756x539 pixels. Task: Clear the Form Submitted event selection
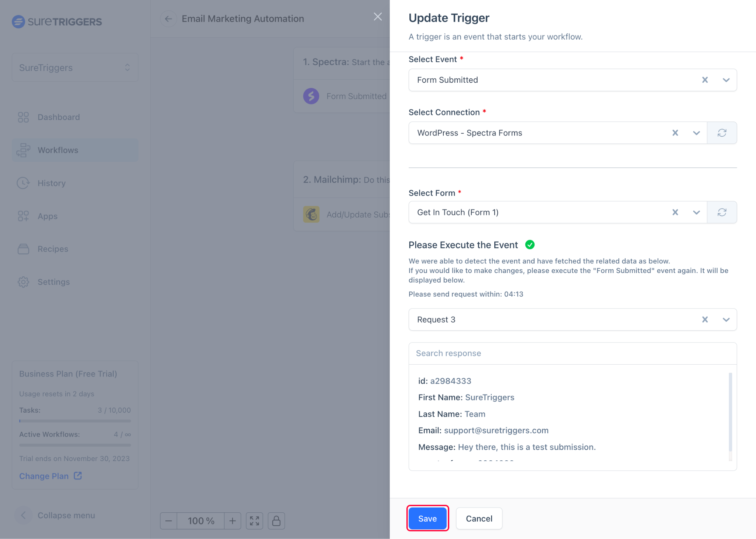point(706,79)
